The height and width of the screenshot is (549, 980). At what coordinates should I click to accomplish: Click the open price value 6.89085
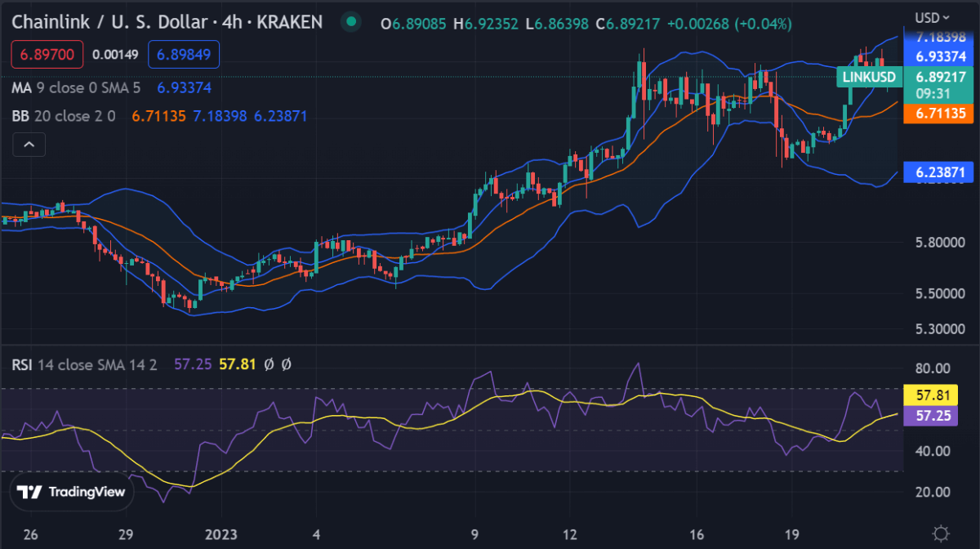click(419, 24)
